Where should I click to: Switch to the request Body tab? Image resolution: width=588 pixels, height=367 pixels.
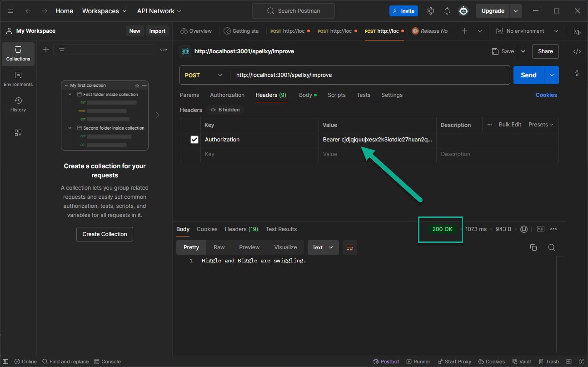(x=308, y=95)
